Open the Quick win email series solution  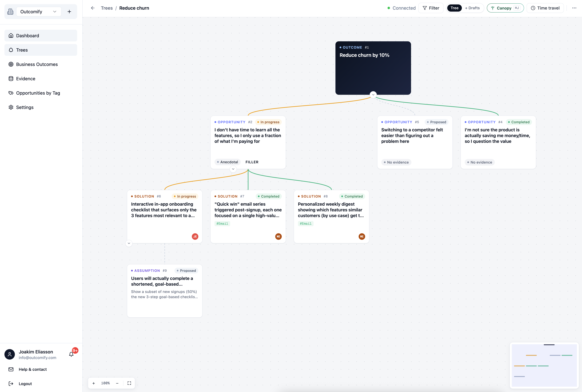(248, 216)
